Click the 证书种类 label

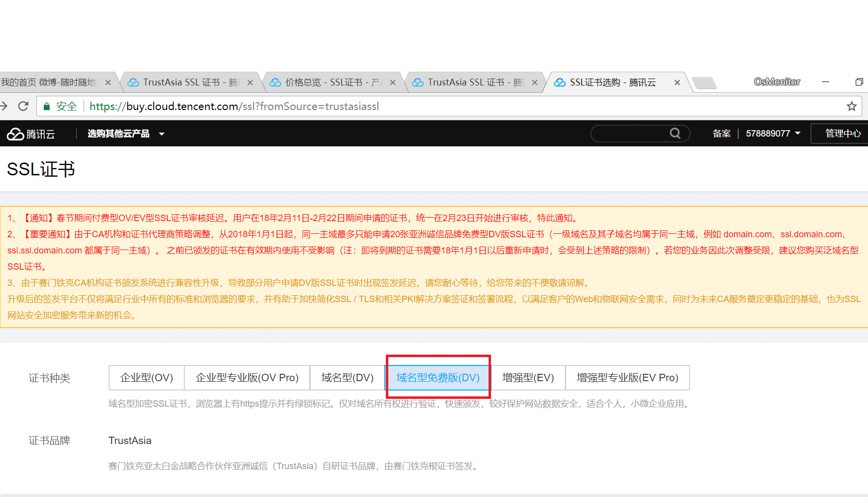49,378
